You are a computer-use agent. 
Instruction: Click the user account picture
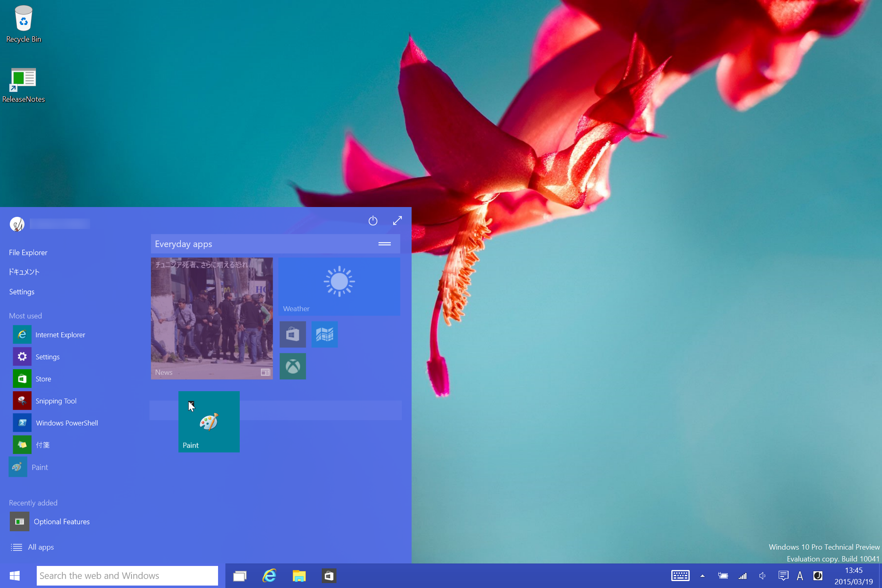pyautogui.click(x=17, y=224)
